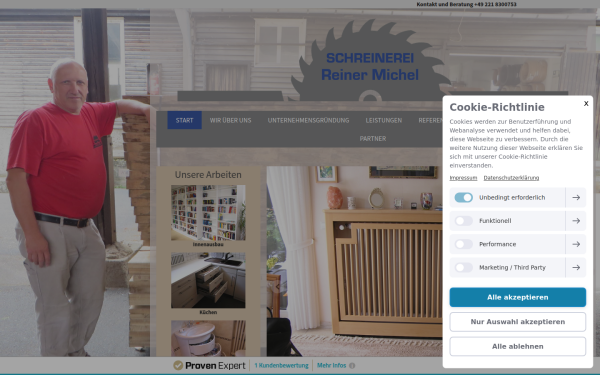
Task: Click the Mehr Infos link
Action: pos(331,365)
